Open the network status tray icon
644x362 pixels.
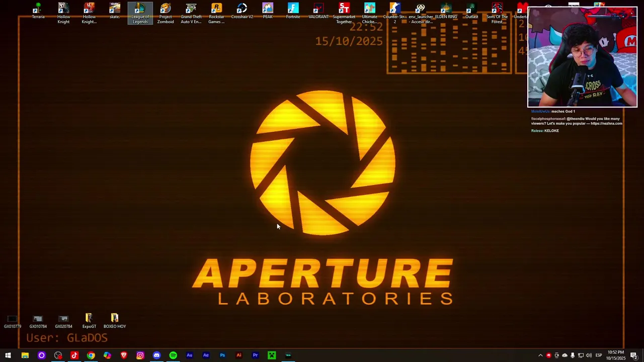point(581,355)
